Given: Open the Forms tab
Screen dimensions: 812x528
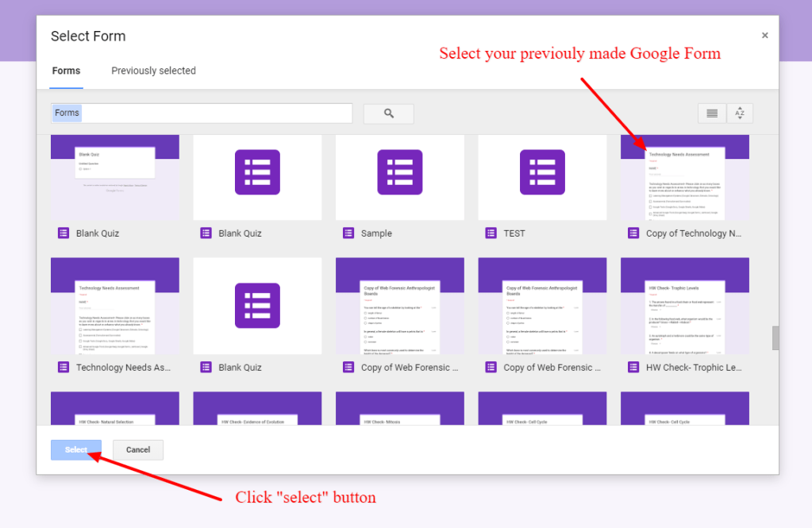Looking at the screenshot, I should [x=66, y=71].
